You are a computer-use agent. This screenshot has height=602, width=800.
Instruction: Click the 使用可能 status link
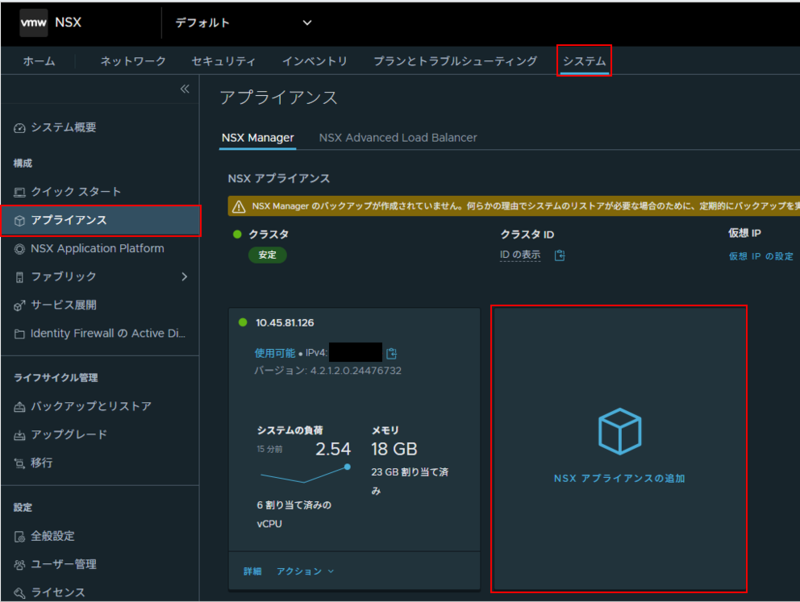pos(275,353)
